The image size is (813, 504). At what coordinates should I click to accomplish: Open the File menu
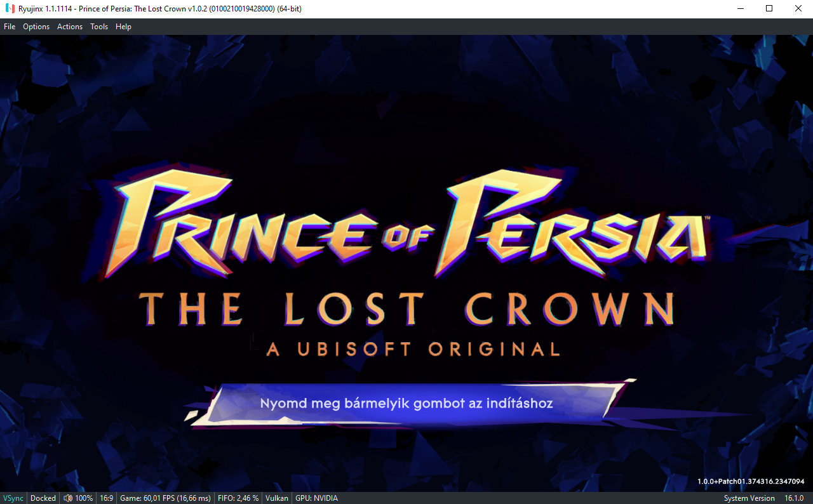click(10, 27)
